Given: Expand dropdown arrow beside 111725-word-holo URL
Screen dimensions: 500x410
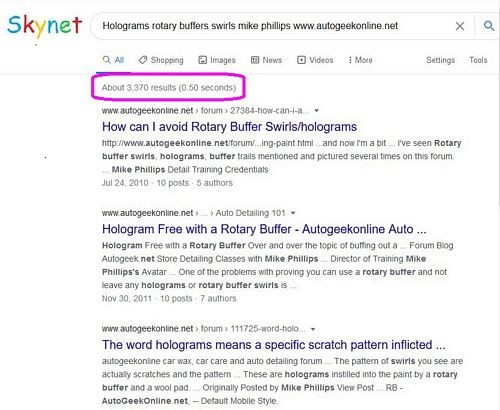Looking at the screenshot, I should point(313,329).
